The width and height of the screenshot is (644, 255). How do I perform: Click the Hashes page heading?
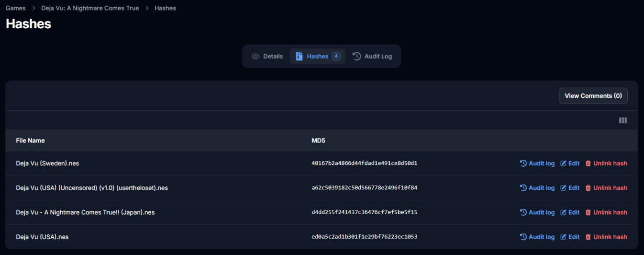click(28, 24)
